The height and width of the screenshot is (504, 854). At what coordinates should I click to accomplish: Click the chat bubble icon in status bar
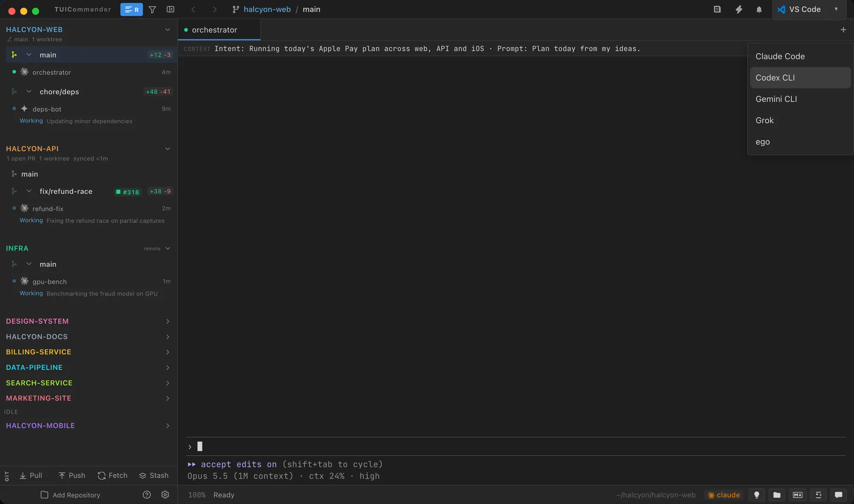[839, 495]
